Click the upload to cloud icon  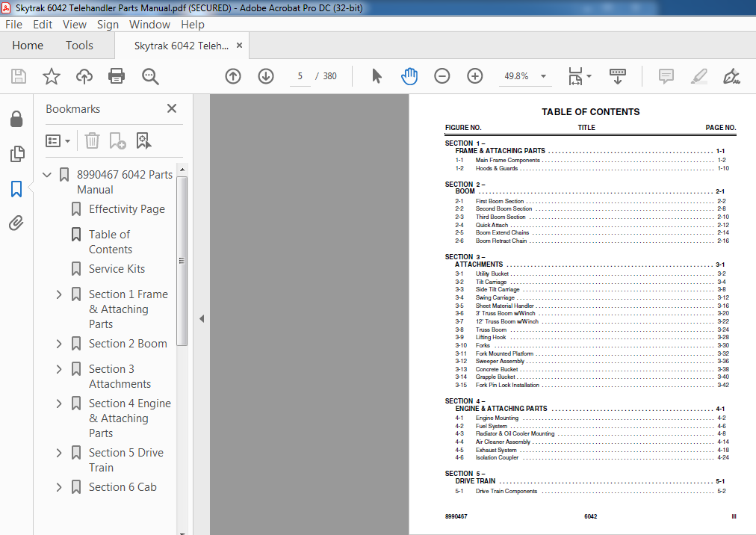click(x=84, y=76)
